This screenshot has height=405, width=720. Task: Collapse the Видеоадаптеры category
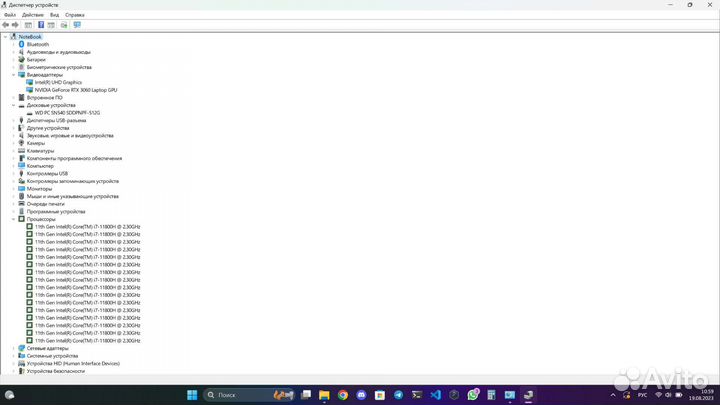point(14,75)
